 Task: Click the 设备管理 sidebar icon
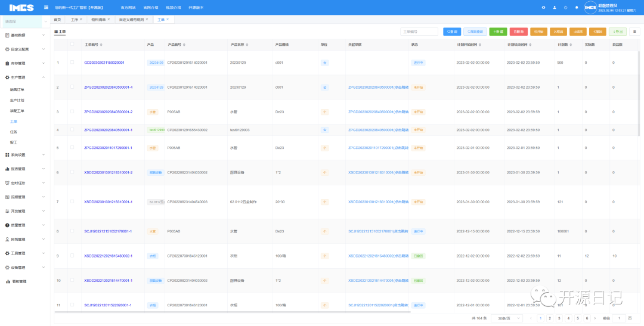(x=7, y=267)
